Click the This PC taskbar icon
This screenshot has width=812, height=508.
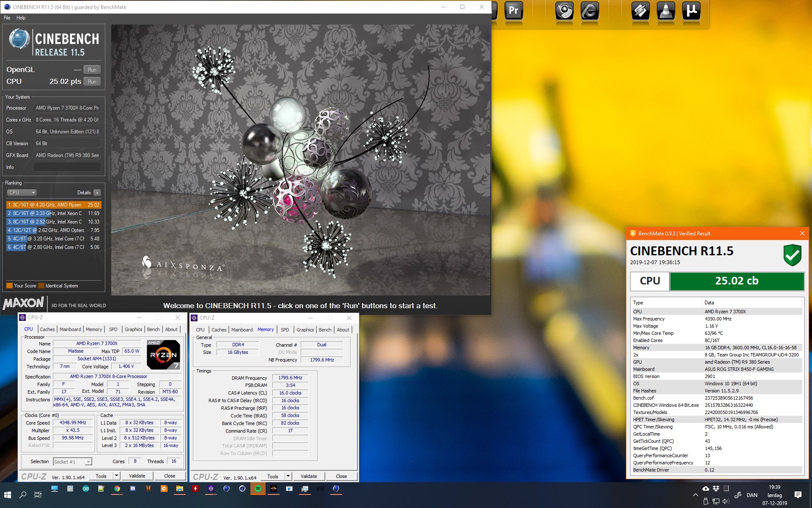[54, 489]
